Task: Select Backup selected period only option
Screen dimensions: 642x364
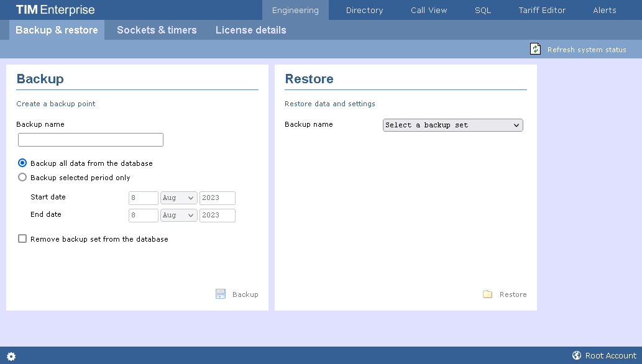Action: pyautogui.click(x=23, y=178)
